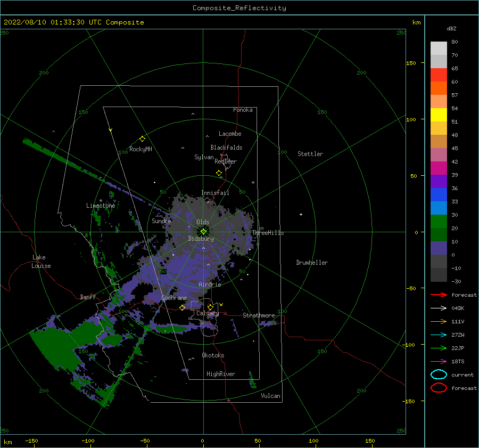
Task: Select the purple swatch between 39 and 36
Action: tap(439, 181)
